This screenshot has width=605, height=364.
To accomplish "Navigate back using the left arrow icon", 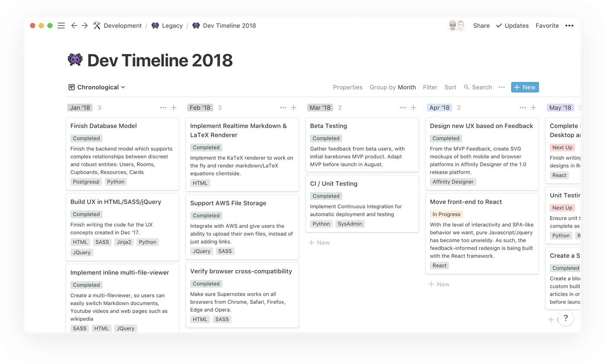I will coord(74,25).
